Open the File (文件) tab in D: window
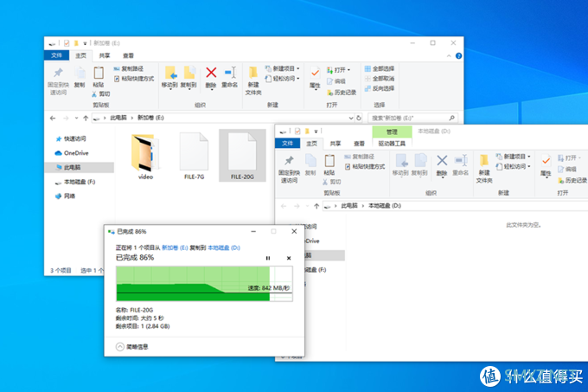This screenshot has width=588, height=392. pos(287,144)
